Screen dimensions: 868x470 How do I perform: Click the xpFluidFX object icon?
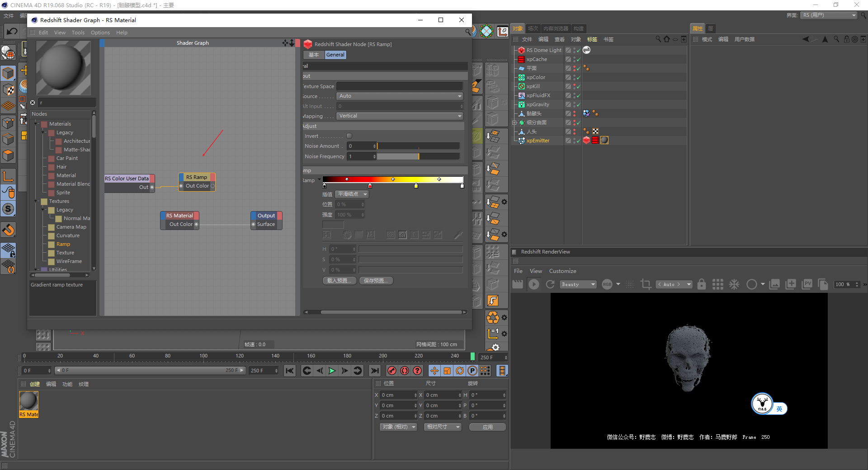[522, 95]
